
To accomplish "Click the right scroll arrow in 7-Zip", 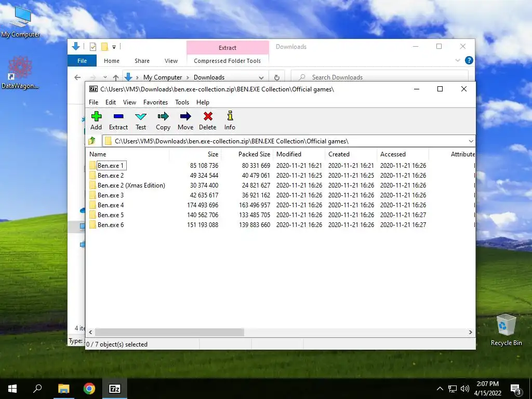I will pos(470,332).
